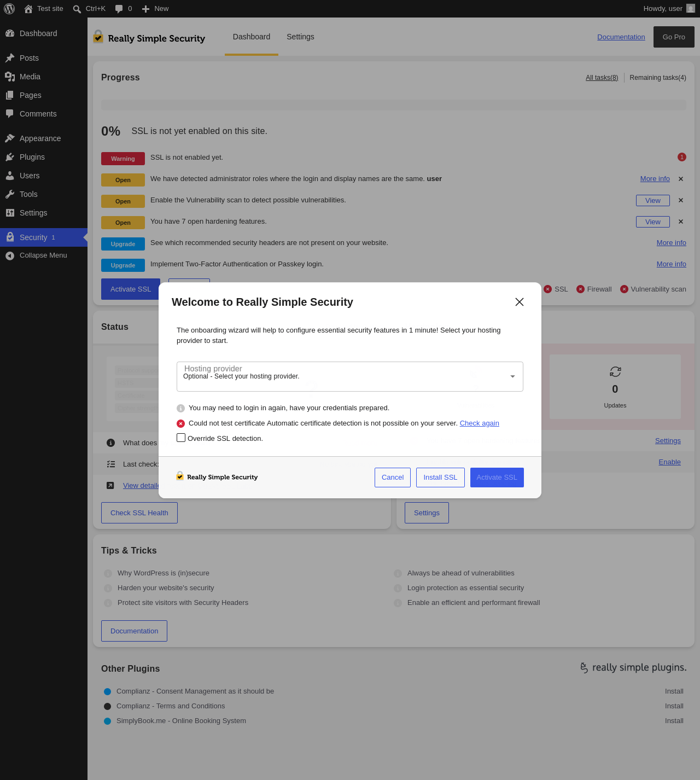Click the user avatar next to Howdy, user
Image resolution: width=700 pixels, height=780 pixels.
pyautogui.click(x=691, y=9)
